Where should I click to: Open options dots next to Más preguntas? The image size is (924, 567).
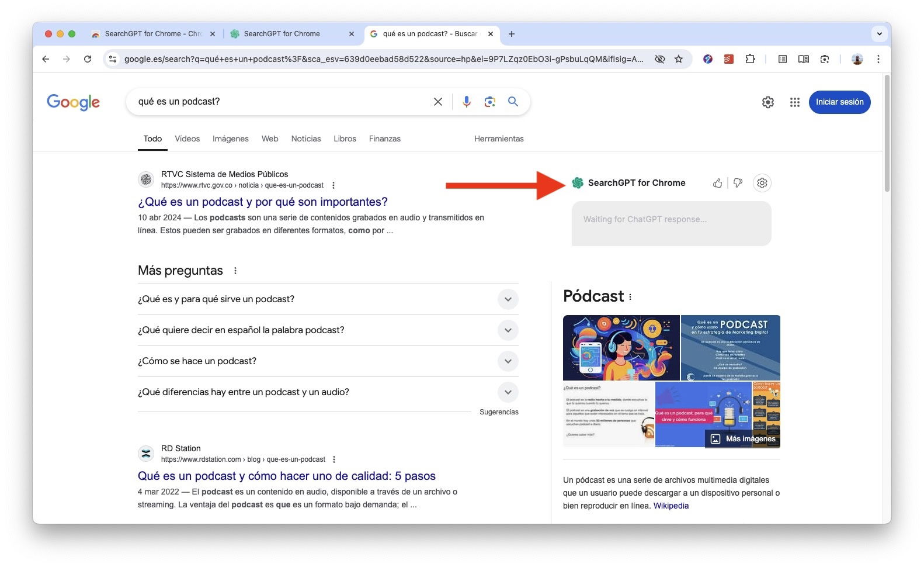235,271
